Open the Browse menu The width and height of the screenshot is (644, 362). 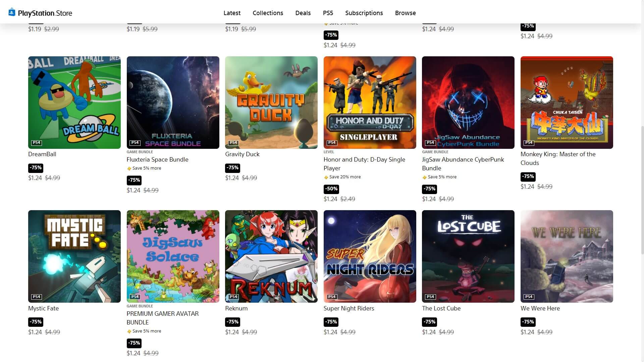[405, 13]
